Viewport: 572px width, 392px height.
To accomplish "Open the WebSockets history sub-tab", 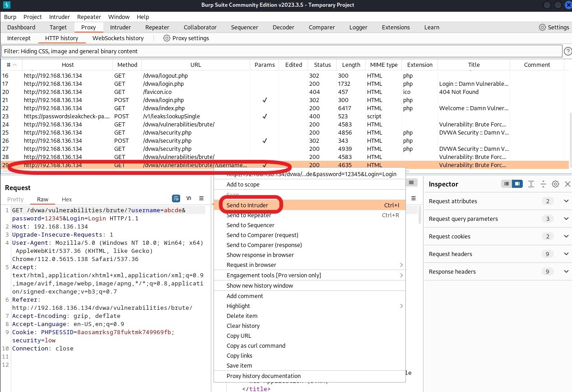I will pos(118,38).
